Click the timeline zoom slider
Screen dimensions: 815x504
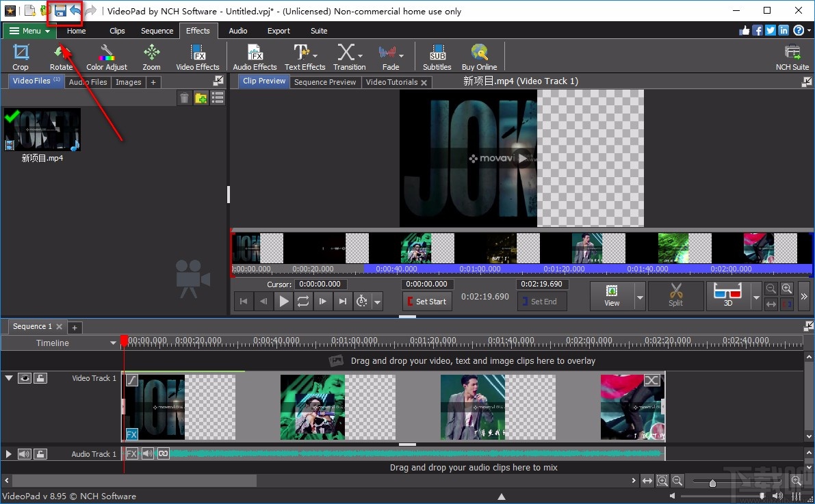pos(712,483)
